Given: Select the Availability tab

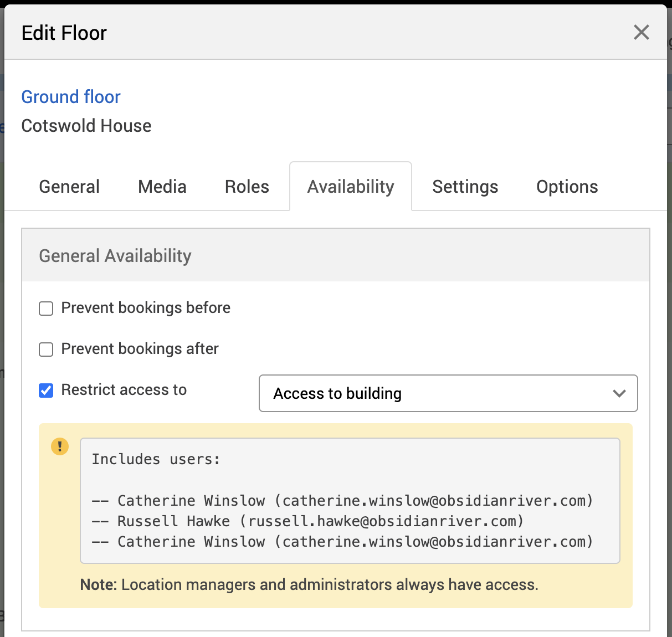Looking at the screenshot, I should pos(351,187).
